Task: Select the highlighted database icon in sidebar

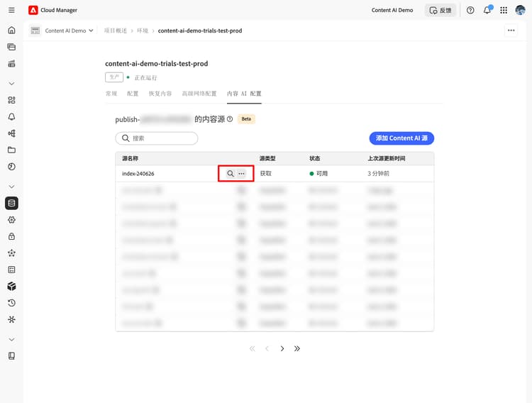Action: 11,204
